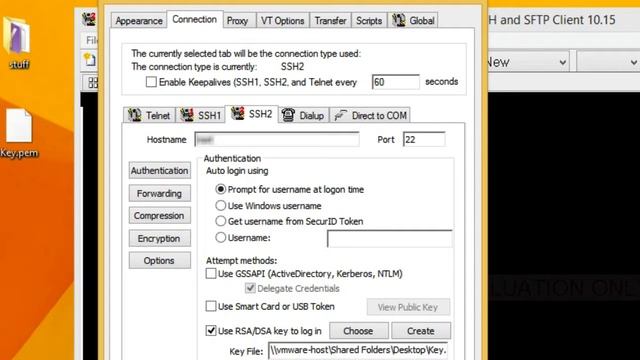Image resolution: width=640 pixels, height=360 pixels.
Task: Select Use Windows username option
Action: coord(220,205)
